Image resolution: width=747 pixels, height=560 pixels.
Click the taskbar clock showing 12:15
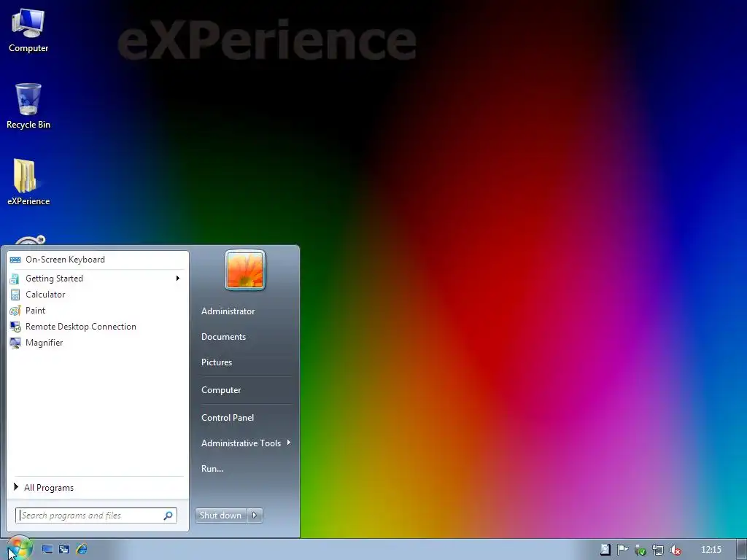(x=711, y=550)
